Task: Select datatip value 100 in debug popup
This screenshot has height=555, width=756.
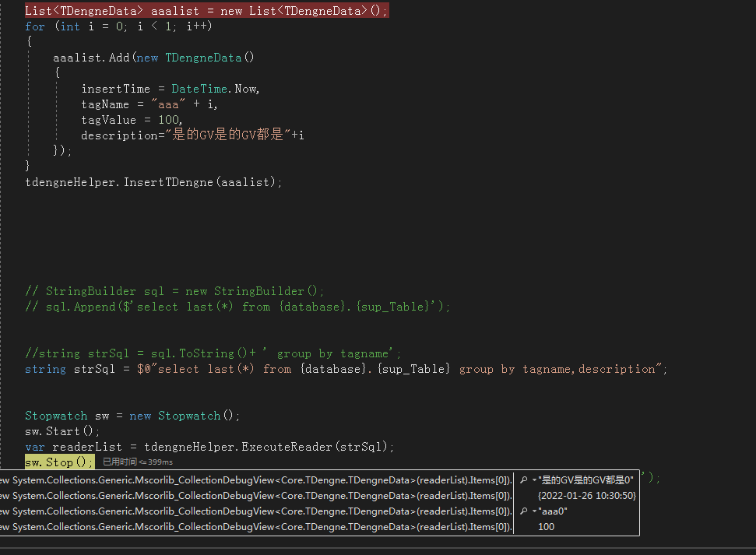Action: [x=546, y=527]
